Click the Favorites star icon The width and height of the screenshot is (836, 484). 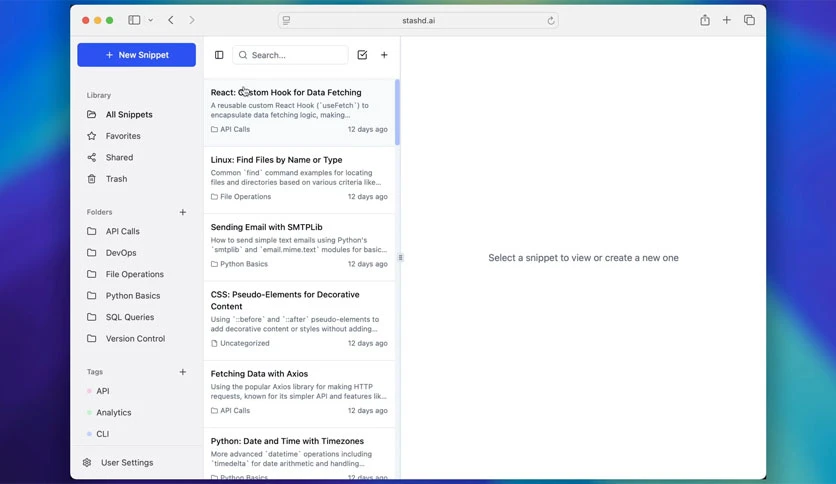[92, 136]
